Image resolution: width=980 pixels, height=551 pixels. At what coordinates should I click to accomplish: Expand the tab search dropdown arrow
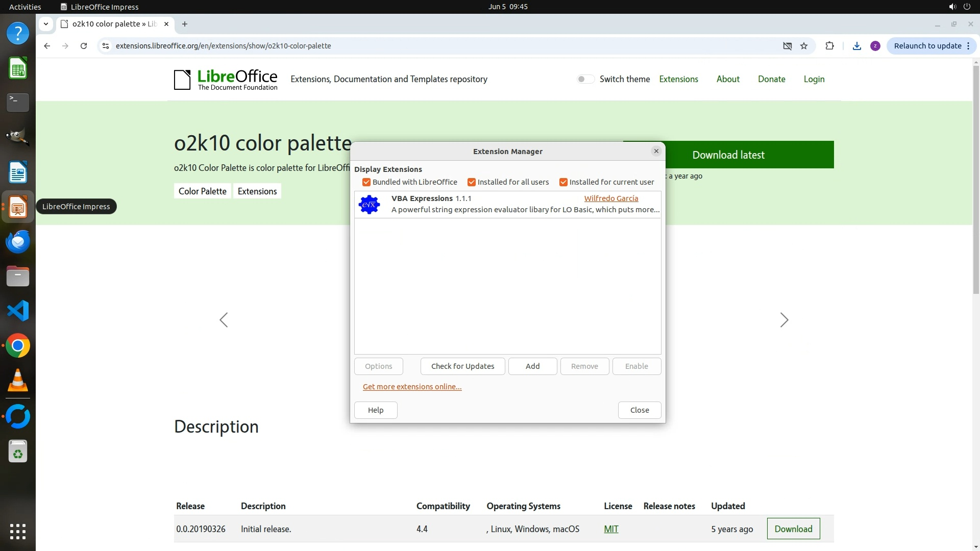tap(46, 24)
